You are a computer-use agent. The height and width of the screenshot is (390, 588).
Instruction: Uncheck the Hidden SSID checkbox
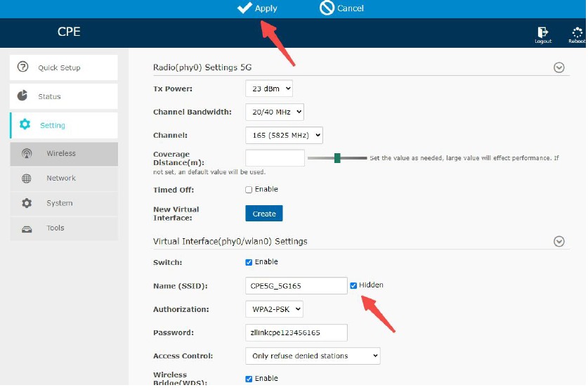(x=353, y=285)
